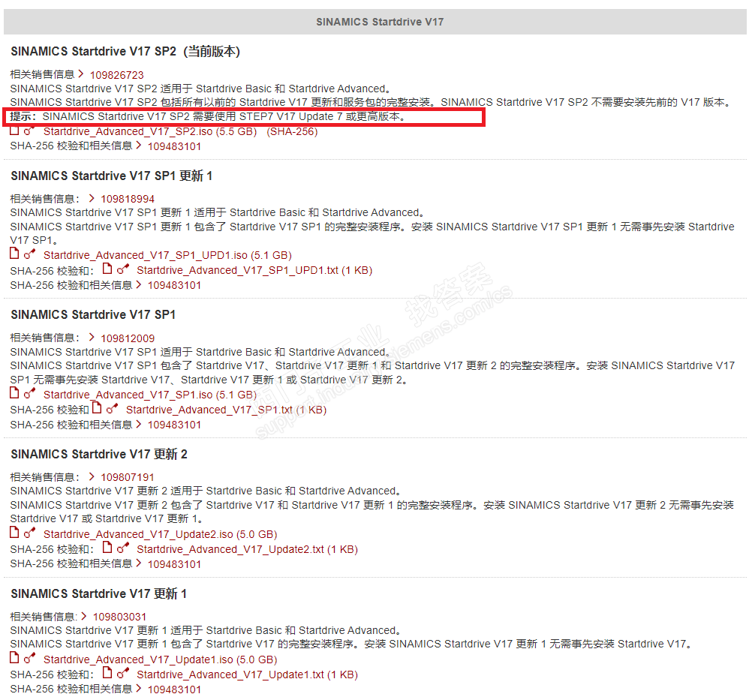Click the arrow icon before 109803031
Screen dimensions: 752x700
(x=84, y=616)
